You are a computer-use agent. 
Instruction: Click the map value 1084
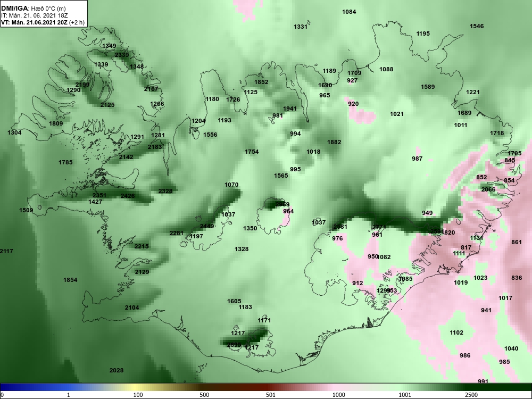point(349,12)
